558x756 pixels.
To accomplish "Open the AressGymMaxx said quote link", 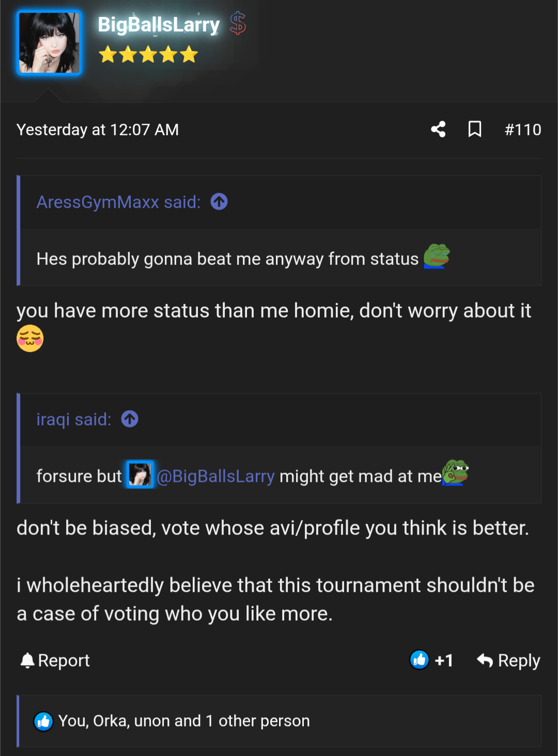I will 118,202.
